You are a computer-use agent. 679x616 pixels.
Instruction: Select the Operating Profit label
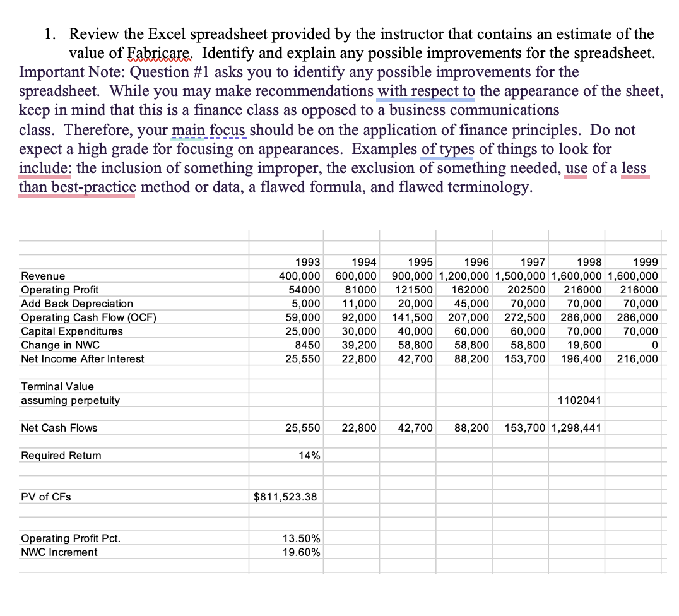click(x=52, y=290)
